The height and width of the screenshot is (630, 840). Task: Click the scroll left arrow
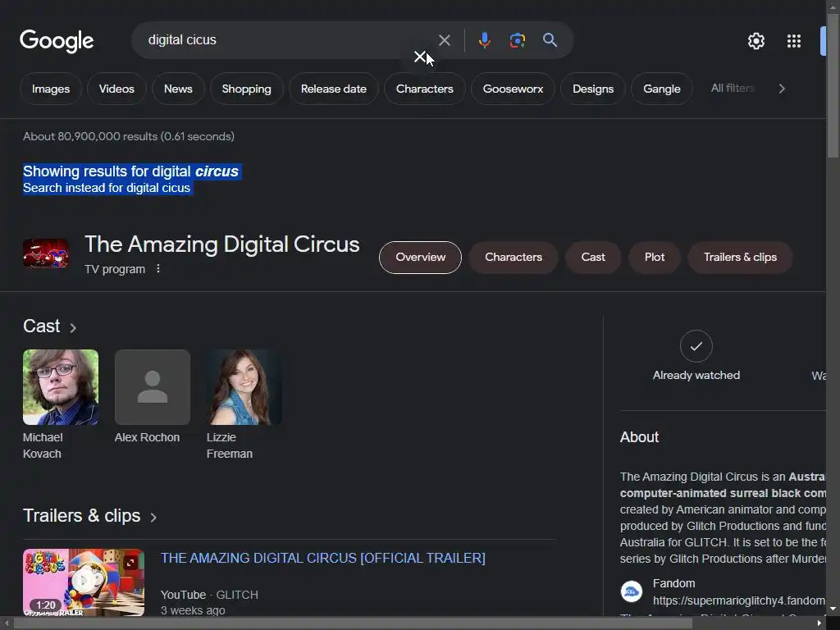point(6,623)
